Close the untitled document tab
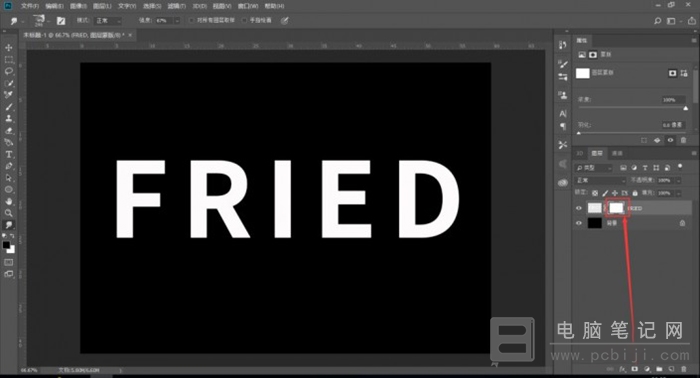This screenshot has height=378, width=700. point(130,35)
